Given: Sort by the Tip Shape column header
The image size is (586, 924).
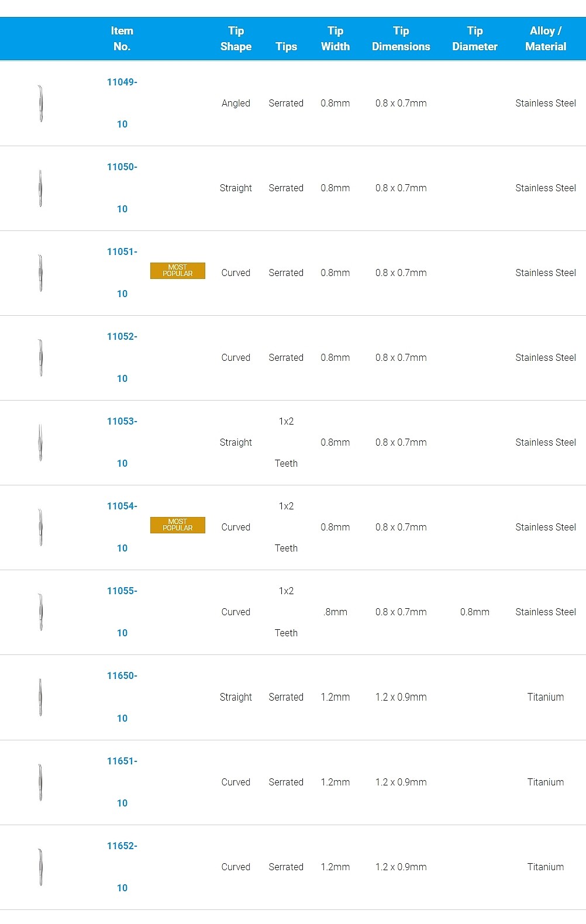Looking at the screenshot, I should coord(236,39).
